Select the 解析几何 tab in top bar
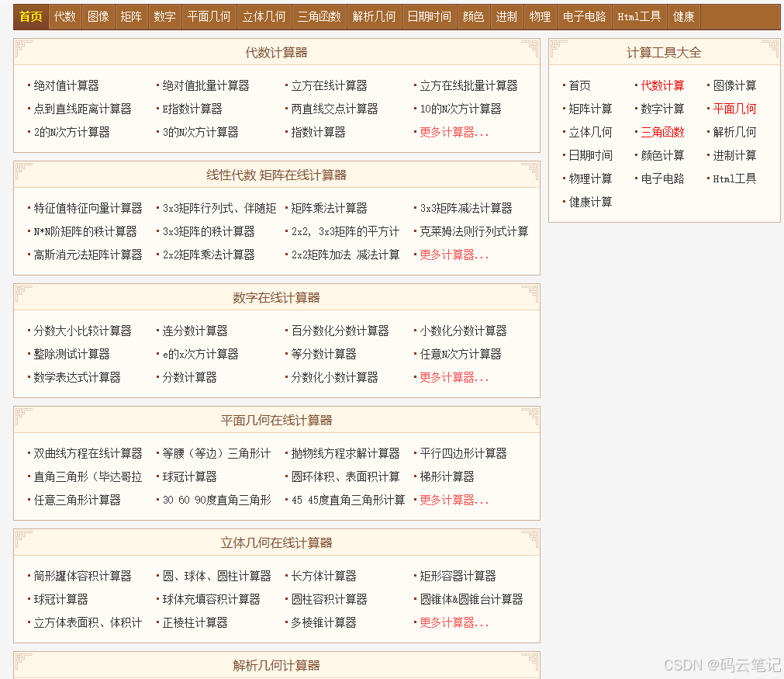Screen dimensions: 784x679 [374, 16]
